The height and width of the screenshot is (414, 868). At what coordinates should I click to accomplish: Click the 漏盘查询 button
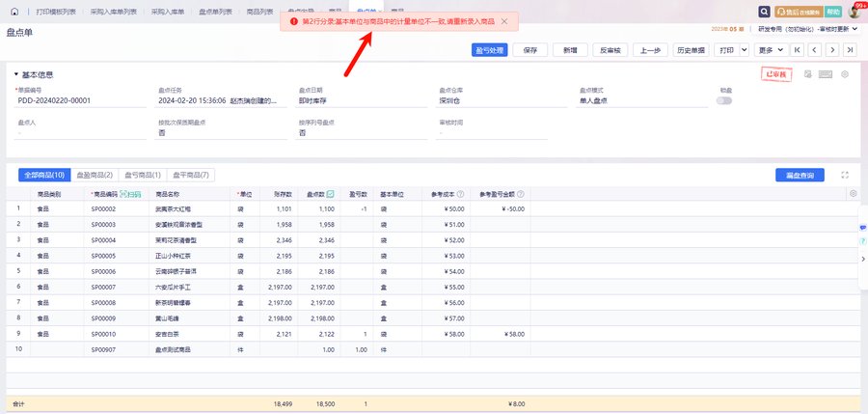pos(800,175)
